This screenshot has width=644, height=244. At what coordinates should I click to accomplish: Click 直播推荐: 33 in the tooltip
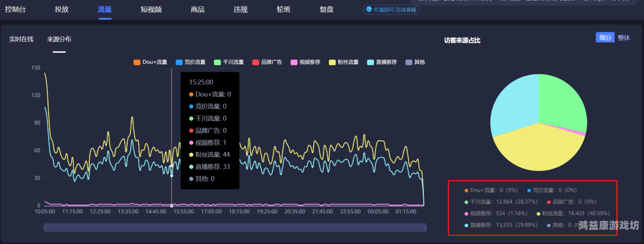pyautogui.click(x=209, y=166)
